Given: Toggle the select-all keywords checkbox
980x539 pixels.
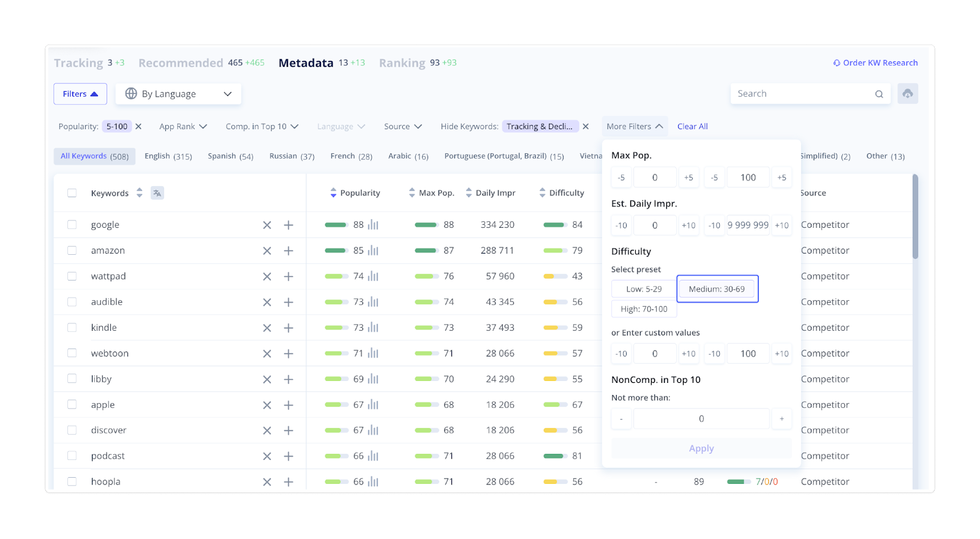Looking at the screenshot, I should tap(72, 193).
